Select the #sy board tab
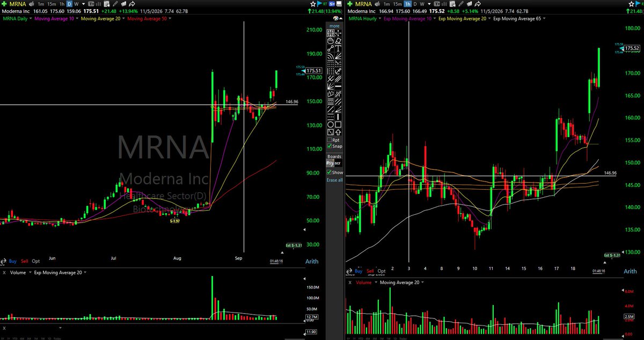This screenshot has height=340, width=644. (330, 163)
